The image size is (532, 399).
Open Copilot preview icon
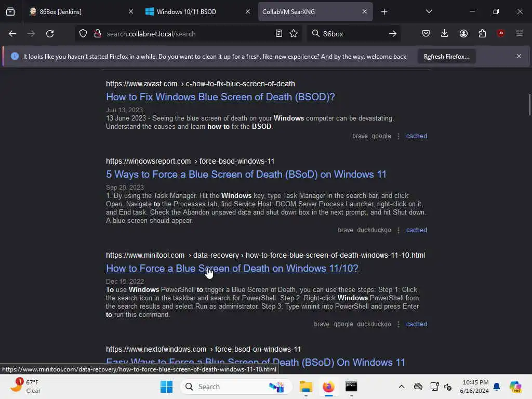(516, 387)
